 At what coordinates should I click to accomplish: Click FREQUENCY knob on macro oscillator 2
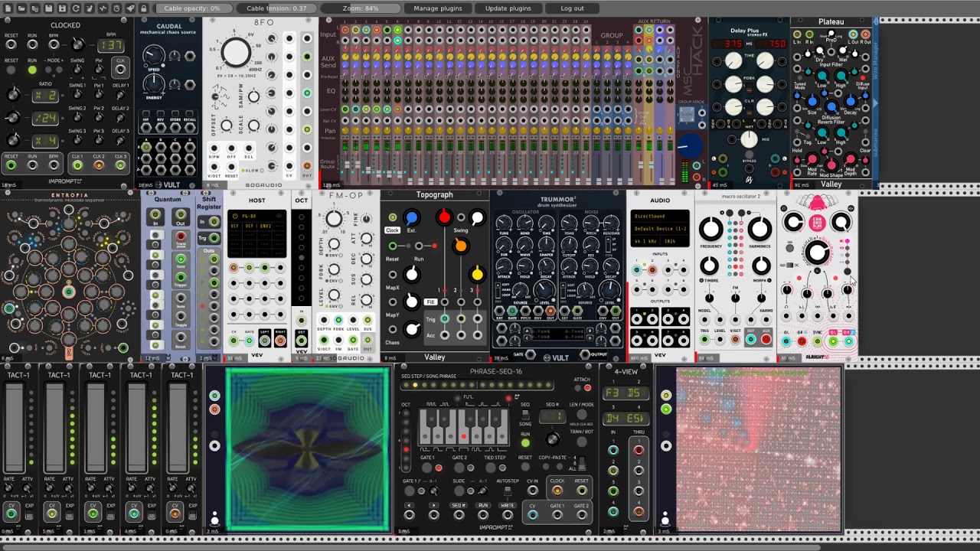point(710,229)
